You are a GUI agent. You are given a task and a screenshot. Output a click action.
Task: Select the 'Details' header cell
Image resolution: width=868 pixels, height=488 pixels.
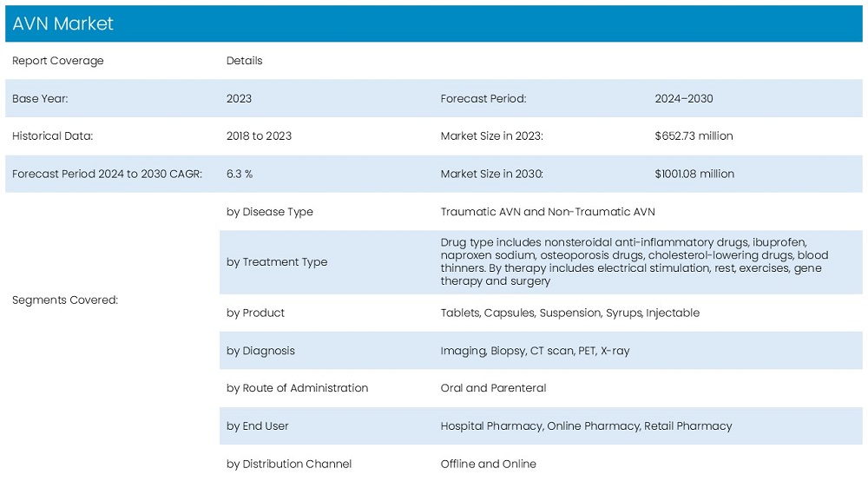244,61
